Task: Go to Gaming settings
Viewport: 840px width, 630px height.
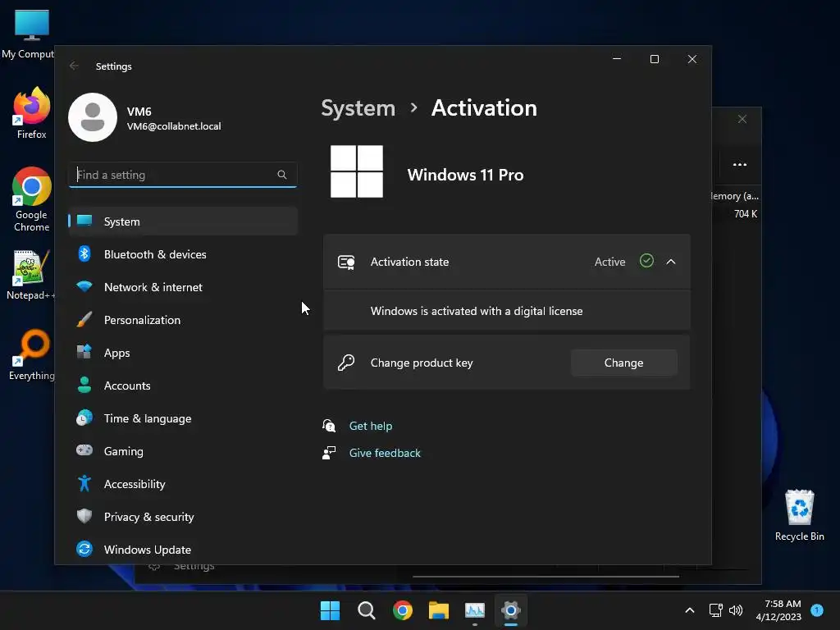Action: 183,451
